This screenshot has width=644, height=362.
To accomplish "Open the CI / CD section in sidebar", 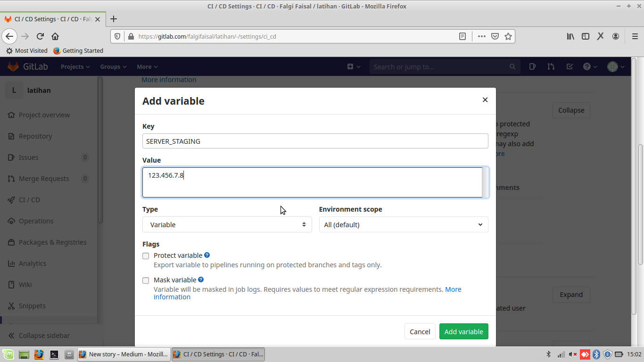I will coord(29,199).
